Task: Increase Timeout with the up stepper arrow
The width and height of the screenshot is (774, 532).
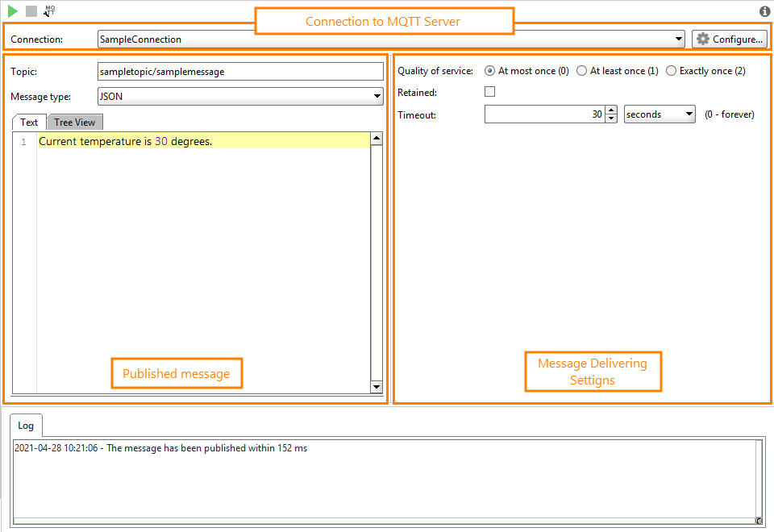Action: (x=612, y=110)
